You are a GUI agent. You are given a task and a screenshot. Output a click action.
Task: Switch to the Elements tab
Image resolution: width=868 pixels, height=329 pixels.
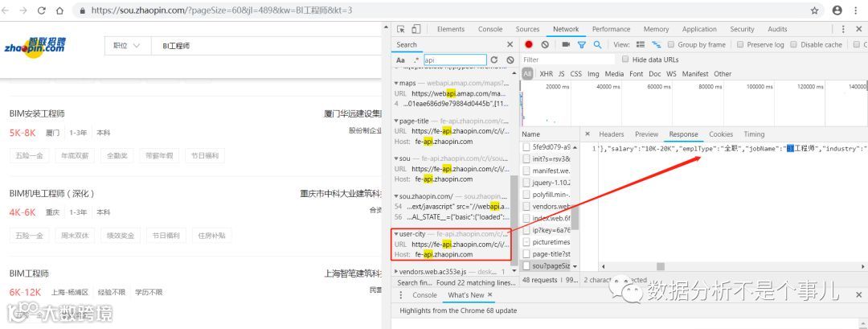tap(451, 29)
